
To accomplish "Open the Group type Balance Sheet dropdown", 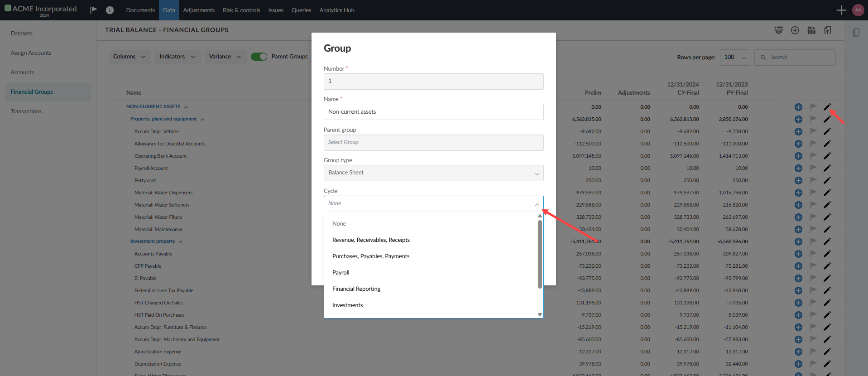I will (433, 173).
